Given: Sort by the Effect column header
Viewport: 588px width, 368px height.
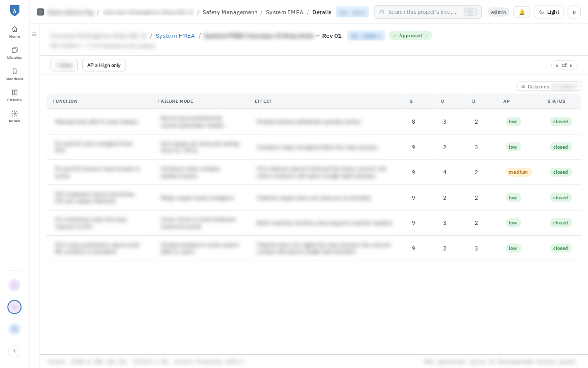Looking at the screenshot, I should tap(263, 101).
